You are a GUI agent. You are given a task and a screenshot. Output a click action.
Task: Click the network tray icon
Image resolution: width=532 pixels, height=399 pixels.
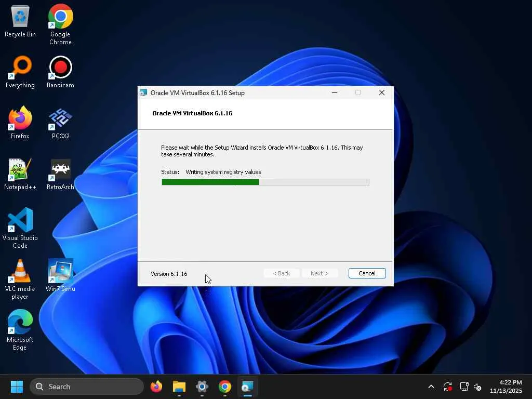click(464, 387)
